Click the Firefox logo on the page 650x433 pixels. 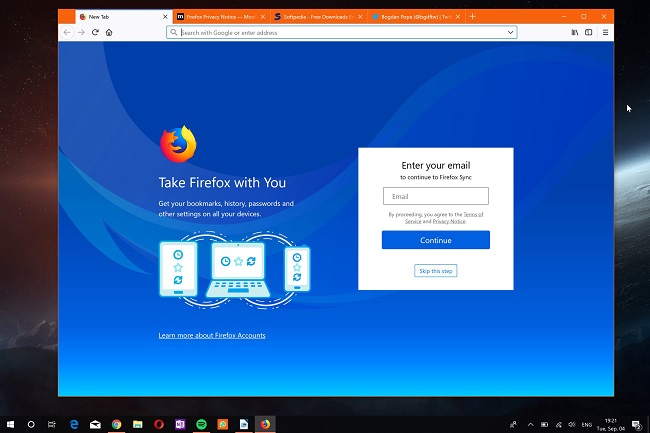click(178, 144)
